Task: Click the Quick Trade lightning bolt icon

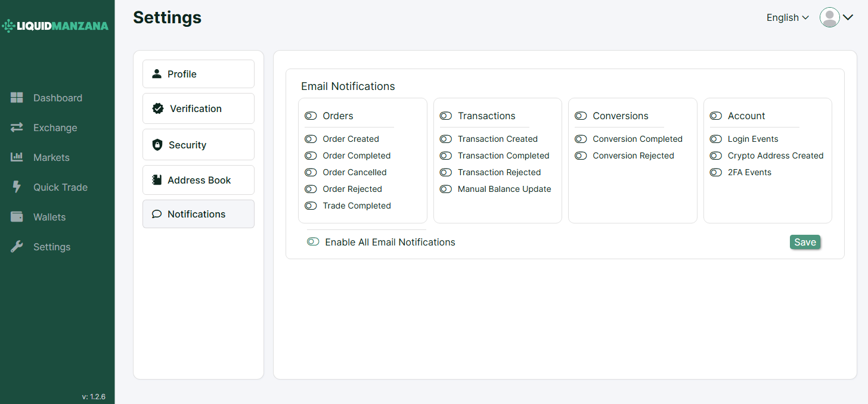Action: (x=17, y=187)
